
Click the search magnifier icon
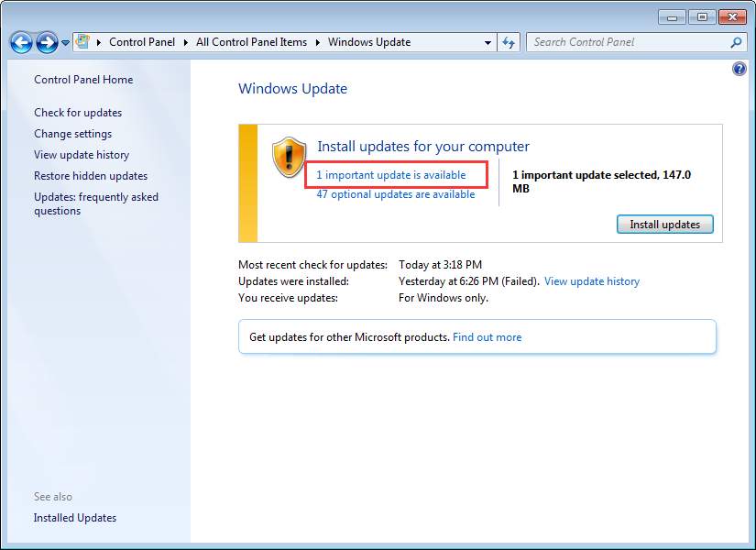click(736, 42)
